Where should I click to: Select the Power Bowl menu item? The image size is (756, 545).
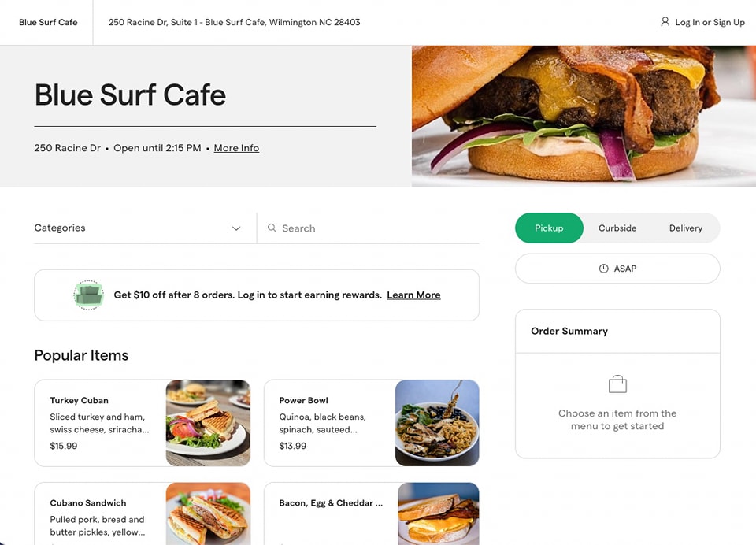coord(372,423)
